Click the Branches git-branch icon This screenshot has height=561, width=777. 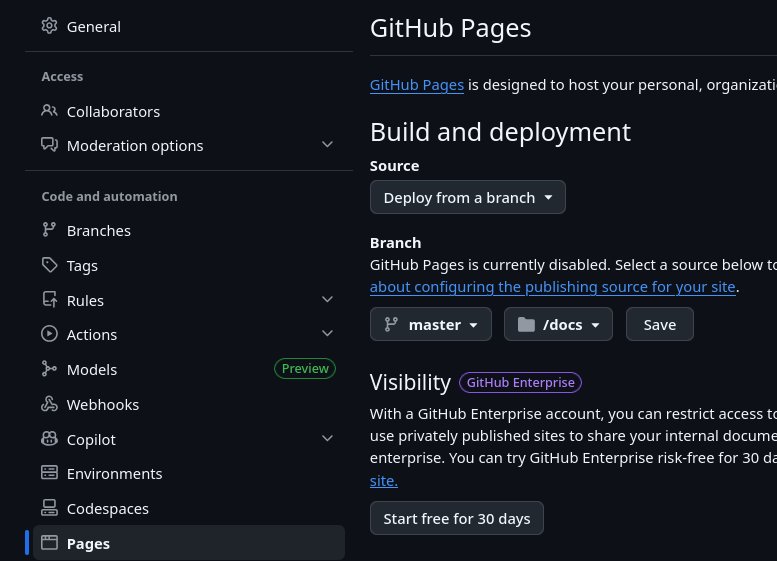tap(49, 230)
